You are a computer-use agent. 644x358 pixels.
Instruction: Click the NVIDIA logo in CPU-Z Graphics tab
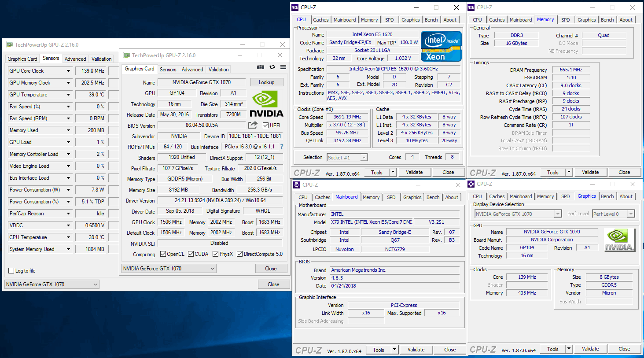pos(619,240)
